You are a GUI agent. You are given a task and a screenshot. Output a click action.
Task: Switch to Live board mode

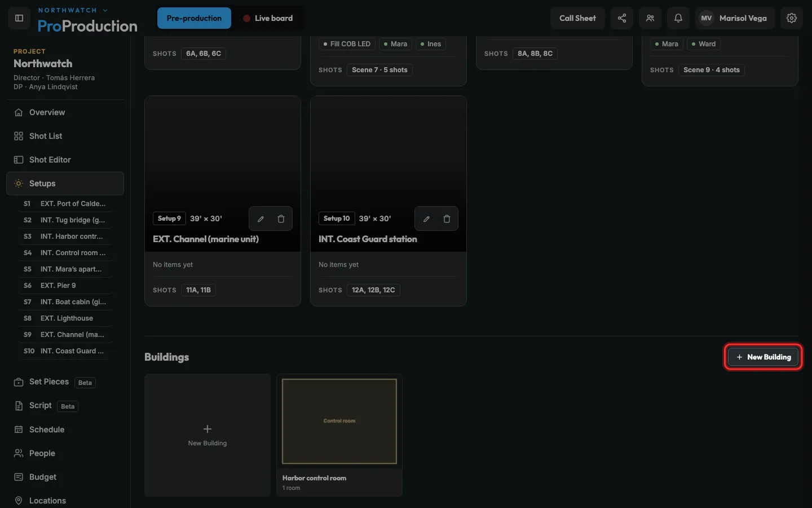coord(268,18)
